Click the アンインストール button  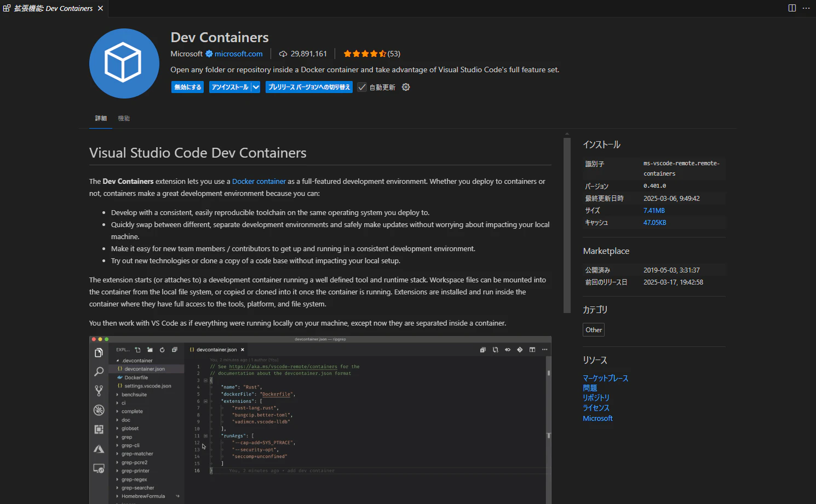[x=230, y=87]
